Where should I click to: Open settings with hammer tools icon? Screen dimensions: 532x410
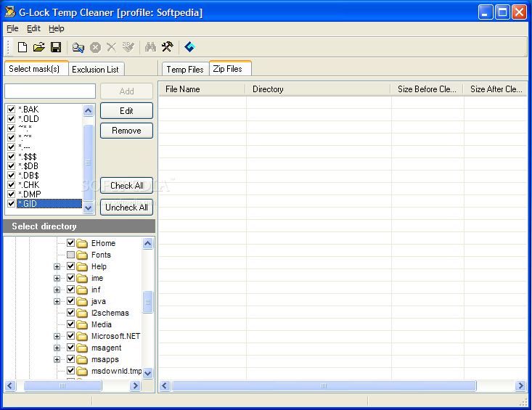pos(167,46)
